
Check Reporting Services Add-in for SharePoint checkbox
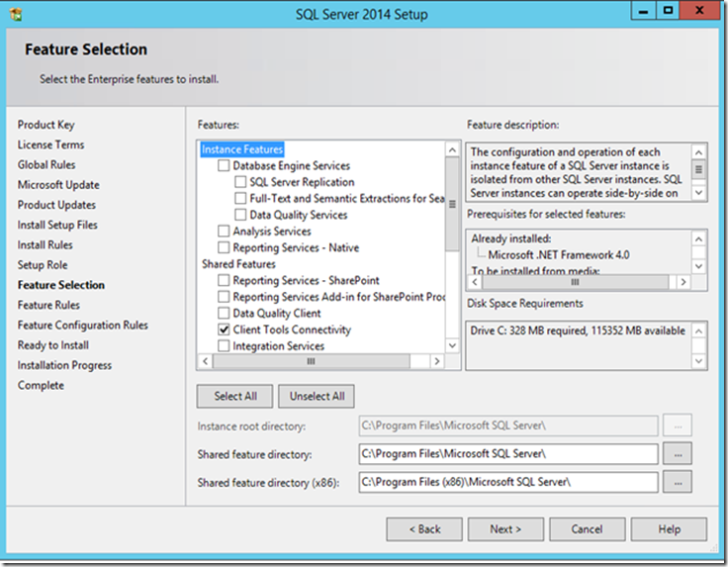tap(224, 296)
